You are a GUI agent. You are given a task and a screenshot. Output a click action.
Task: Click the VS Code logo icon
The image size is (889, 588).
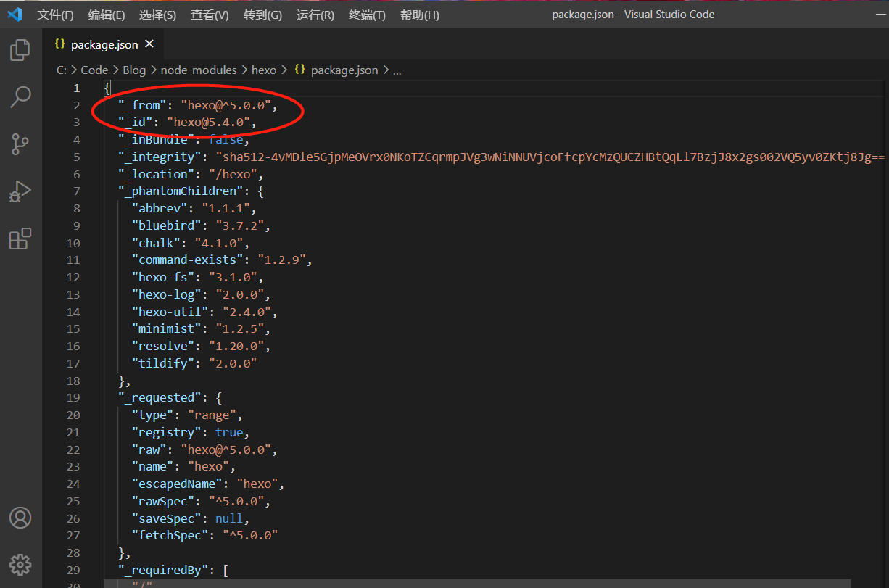[x=15, y=15]
